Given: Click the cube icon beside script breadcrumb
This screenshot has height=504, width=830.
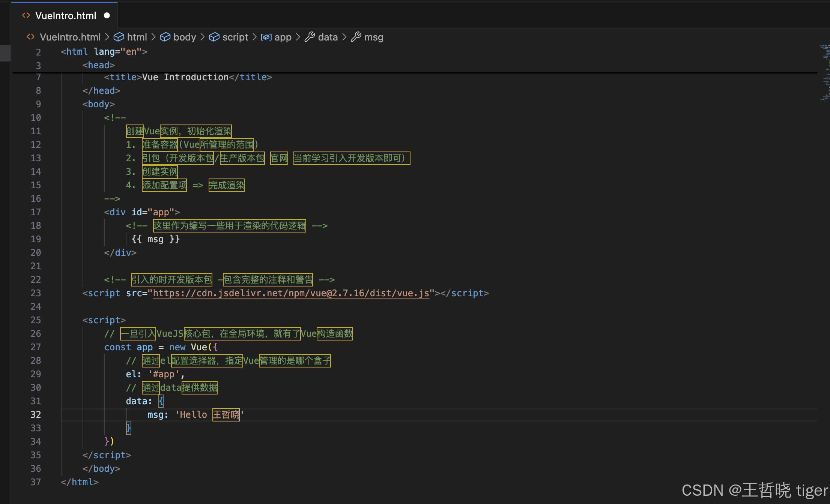Looking at the screenshot, I should coord(214,37).
